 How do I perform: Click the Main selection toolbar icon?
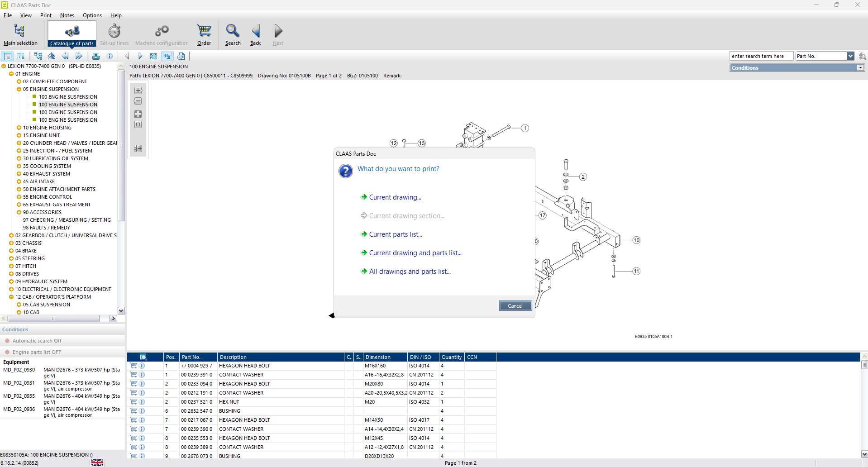[x=20, y=34]
